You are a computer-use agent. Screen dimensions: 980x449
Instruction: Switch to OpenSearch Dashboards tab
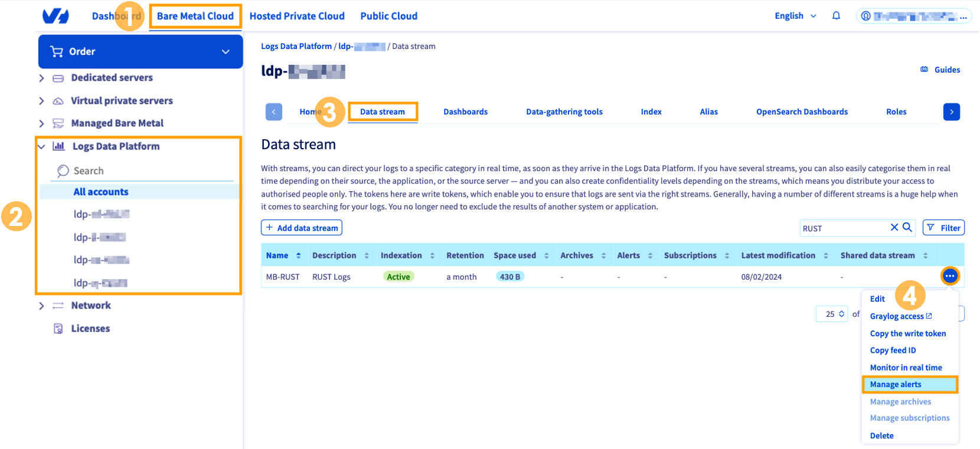pos(802,112)
